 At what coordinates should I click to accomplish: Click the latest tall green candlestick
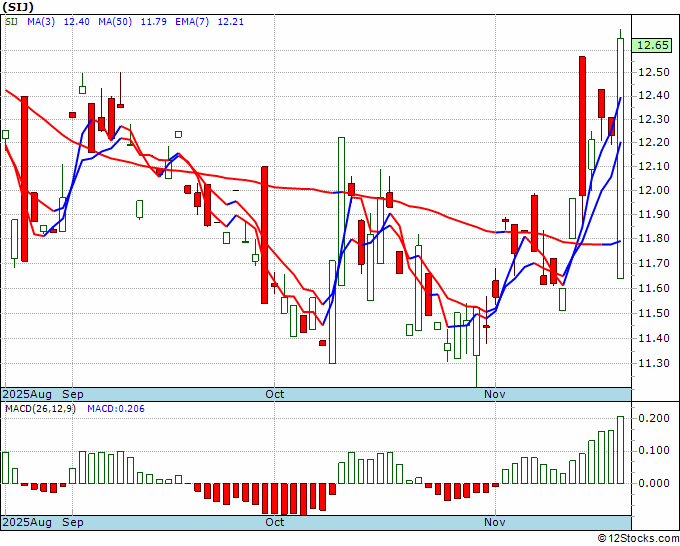(621, 158)
